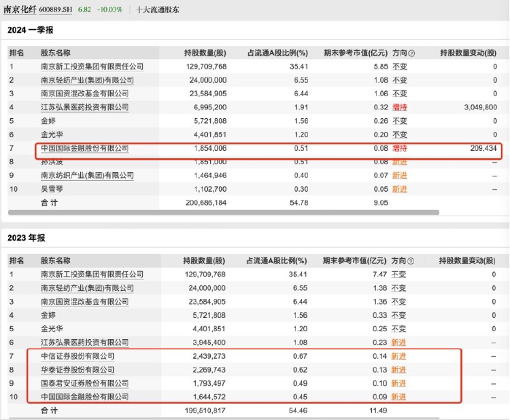Click the help icon beside 方向 in 2024 table

point(411,53)
